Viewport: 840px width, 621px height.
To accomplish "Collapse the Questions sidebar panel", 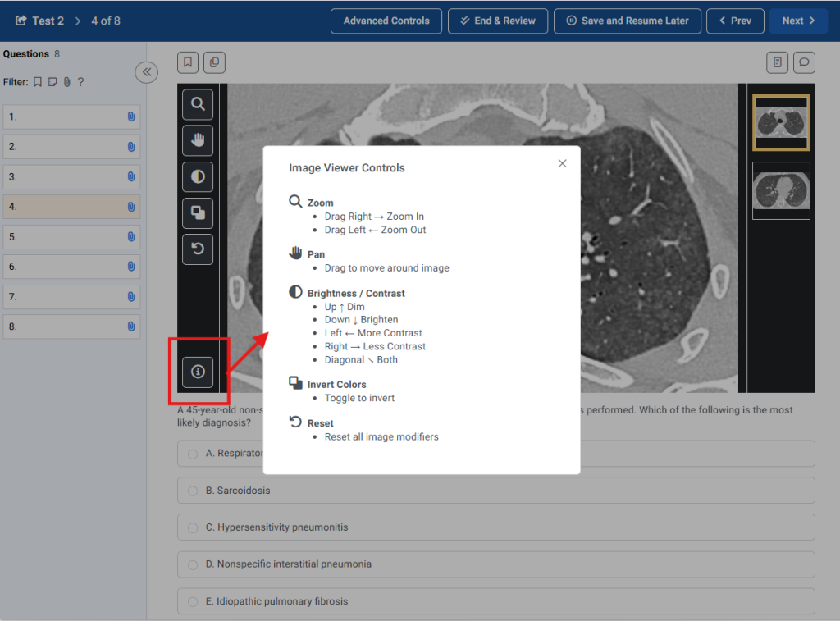I will pos(146,72).
